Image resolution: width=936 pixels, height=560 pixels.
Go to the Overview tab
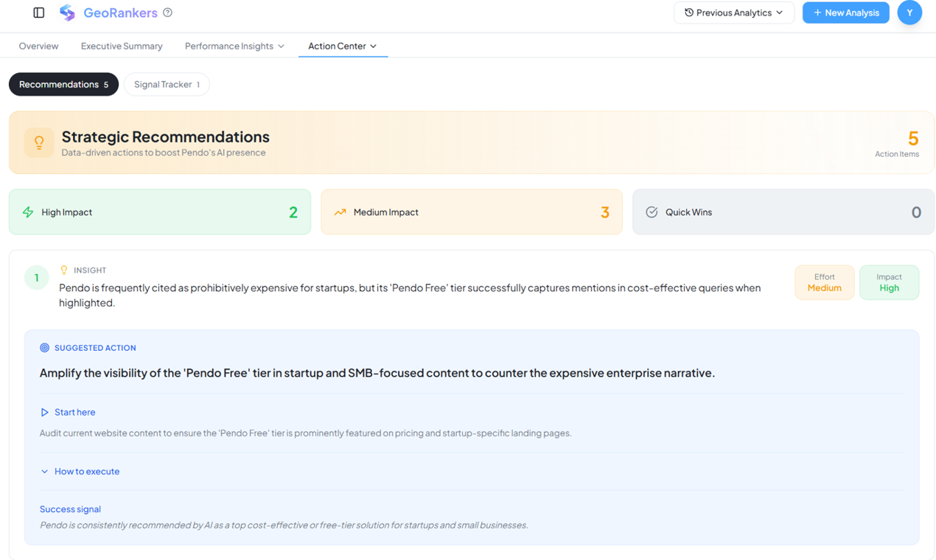coord(38,46)
